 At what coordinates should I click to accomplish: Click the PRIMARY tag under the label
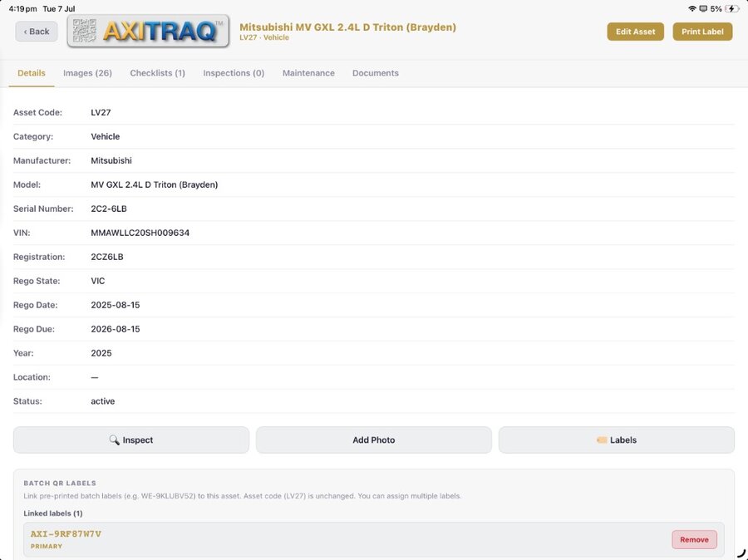coord(47,546)
